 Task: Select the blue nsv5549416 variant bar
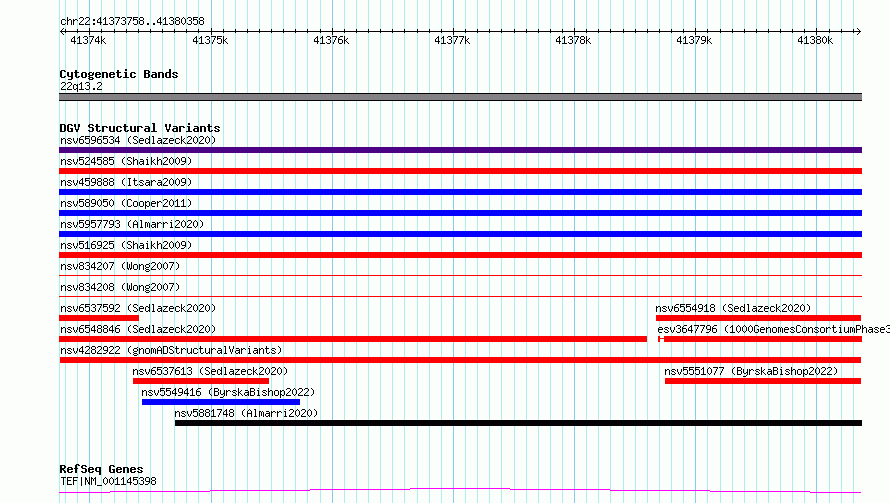(x=221, y=402)
